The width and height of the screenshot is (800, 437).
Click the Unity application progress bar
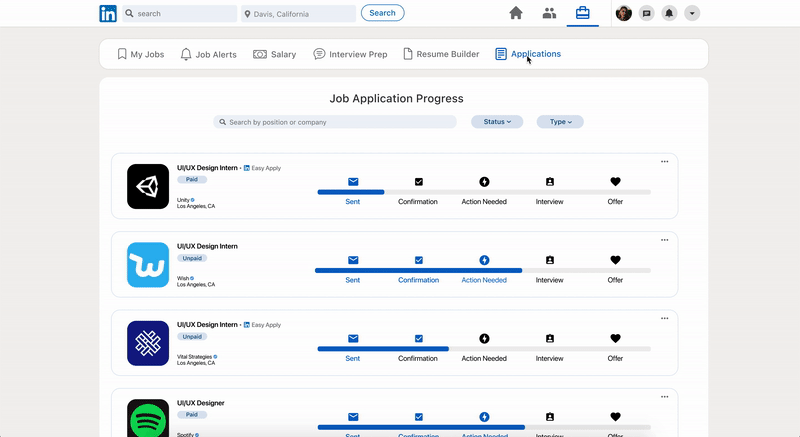(484, 192)
